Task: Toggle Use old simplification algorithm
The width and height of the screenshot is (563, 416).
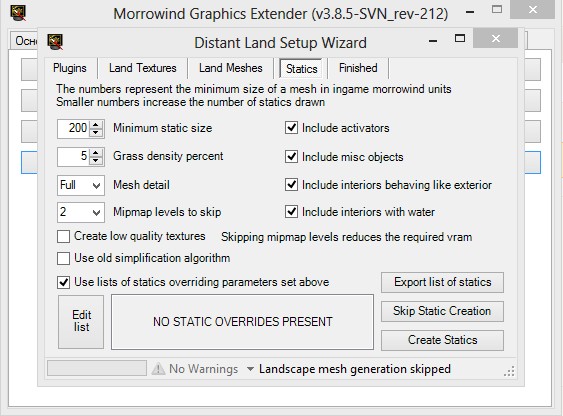Action: click(64, 258)
